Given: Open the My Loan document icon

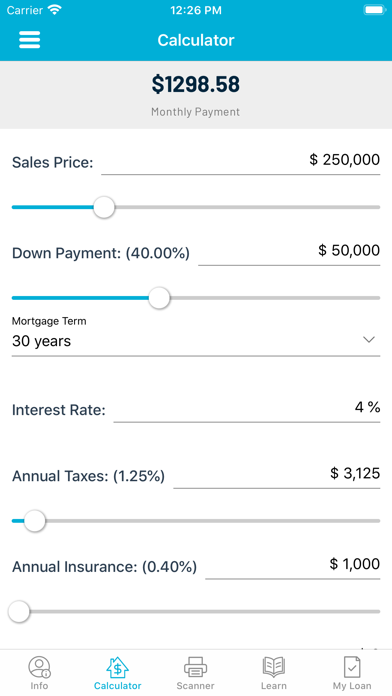Looking at the screenshot, I should tap(352, 667).
